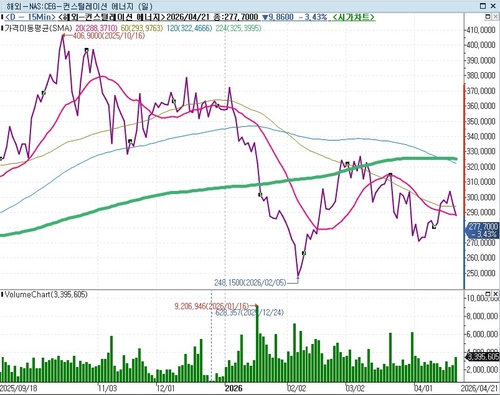Select the 가격이동평균(SMA) indicator label
Image resolution: width=500 pixels, height=395 pixels.
coord(38,28)
